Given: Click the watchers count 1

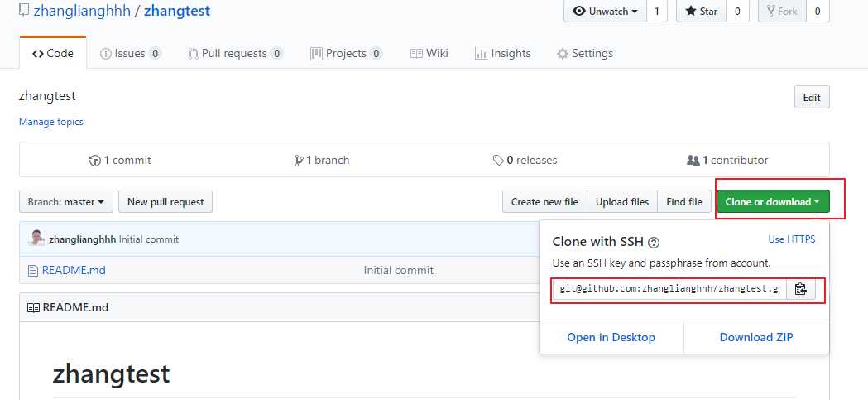Looking at the screenshot, I should click(656, 11).
